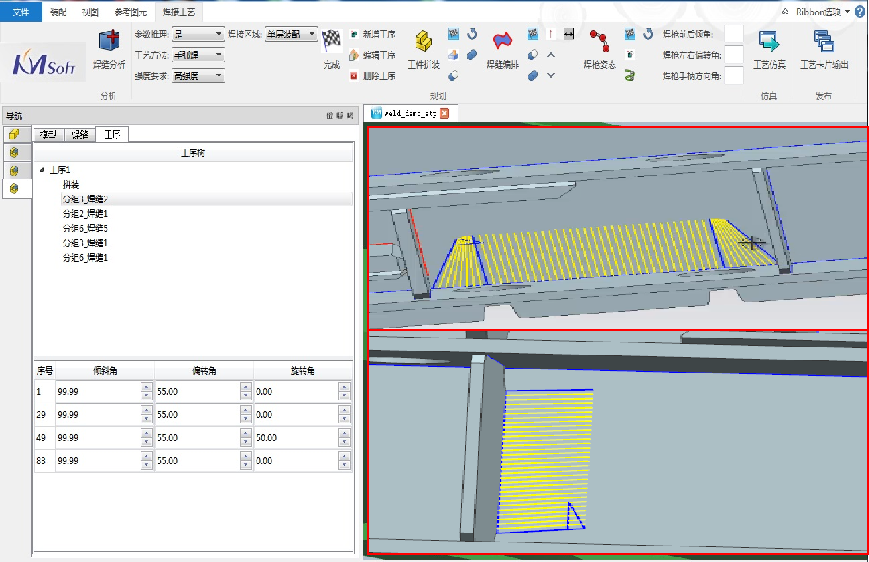This screenshot has height=562, width=869.
Task: Click the 新增工序 add process button
Action: 372,35
